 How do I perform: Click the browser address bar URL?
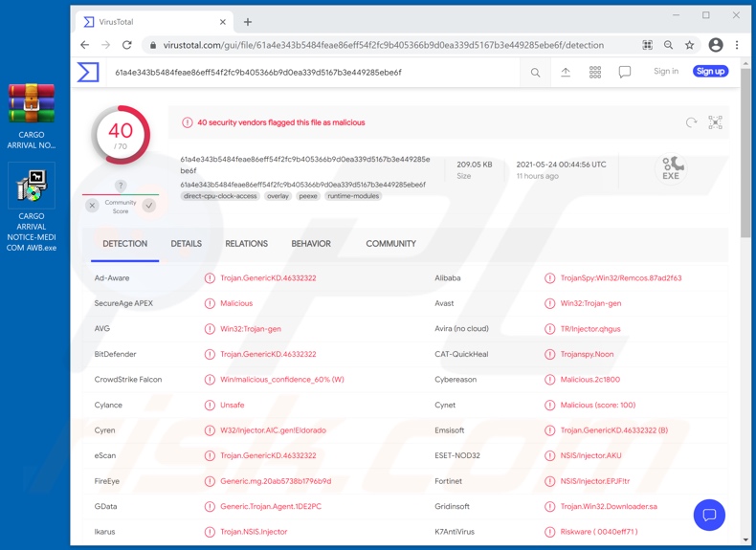384,45
